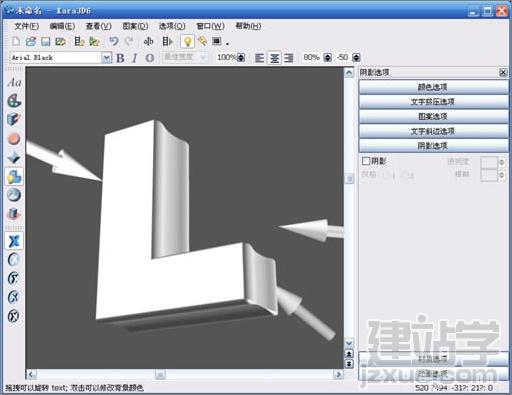This screenshot has width=512, height=395.
Task: Open the color options palette tool
Action: [x=14, y=101]
